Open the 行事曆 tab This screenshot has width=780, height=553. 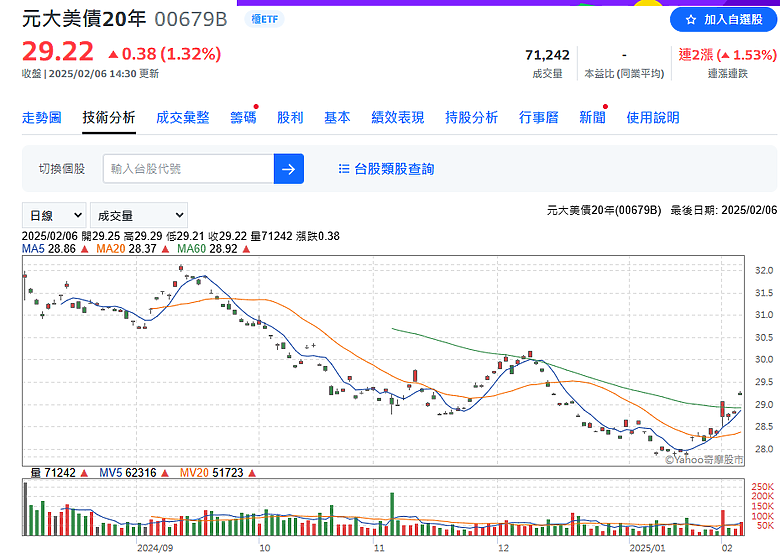pyautogui.click(x=539, y=117)
